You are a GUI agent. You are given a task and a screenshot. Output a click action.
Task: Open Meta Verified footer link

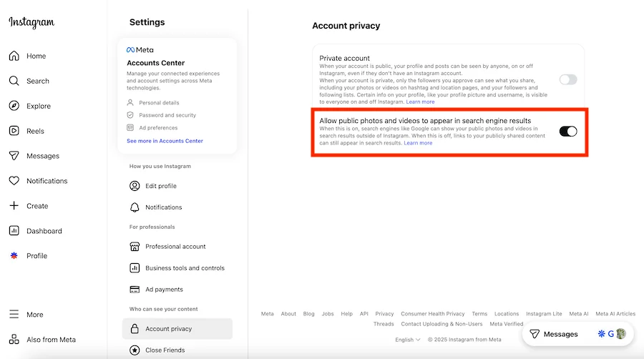point(506,324)
